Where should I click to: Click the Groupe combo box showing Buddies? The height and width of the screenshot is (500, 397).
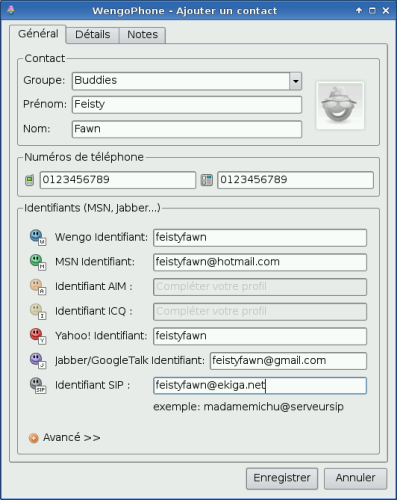tap(187, 81)
